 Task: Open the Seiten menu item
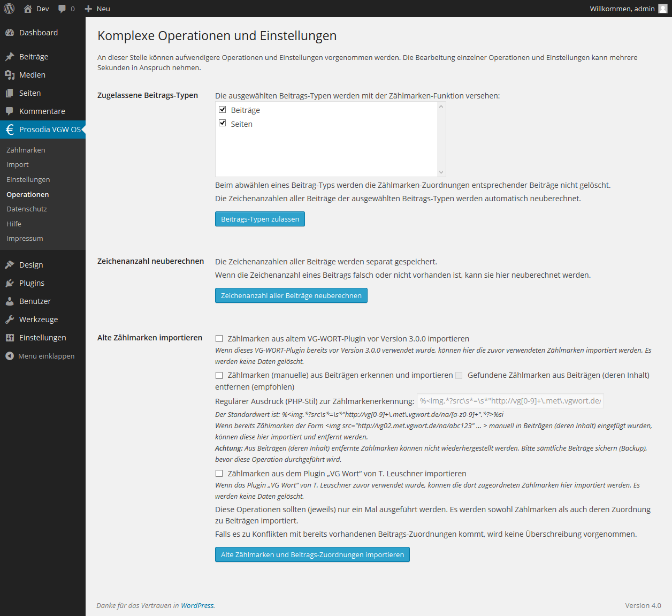(x=43, y=93)
